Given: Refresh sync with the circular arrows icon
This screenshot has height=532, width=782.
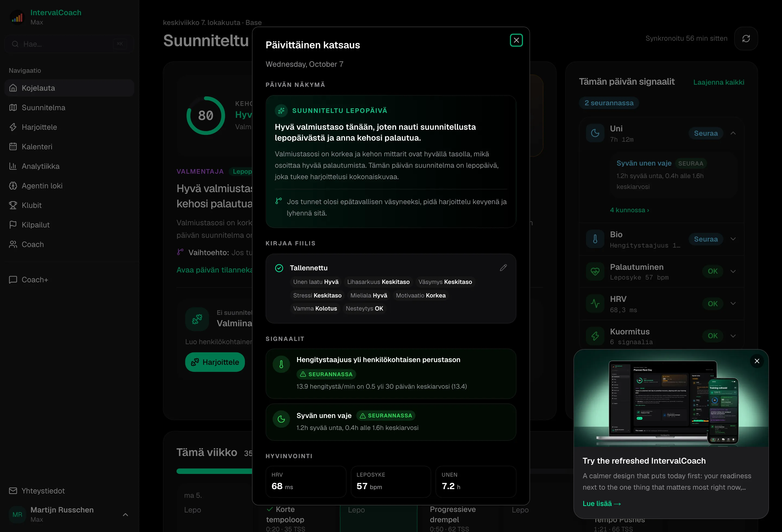Looking at the screenshot, I should point(746,38).
